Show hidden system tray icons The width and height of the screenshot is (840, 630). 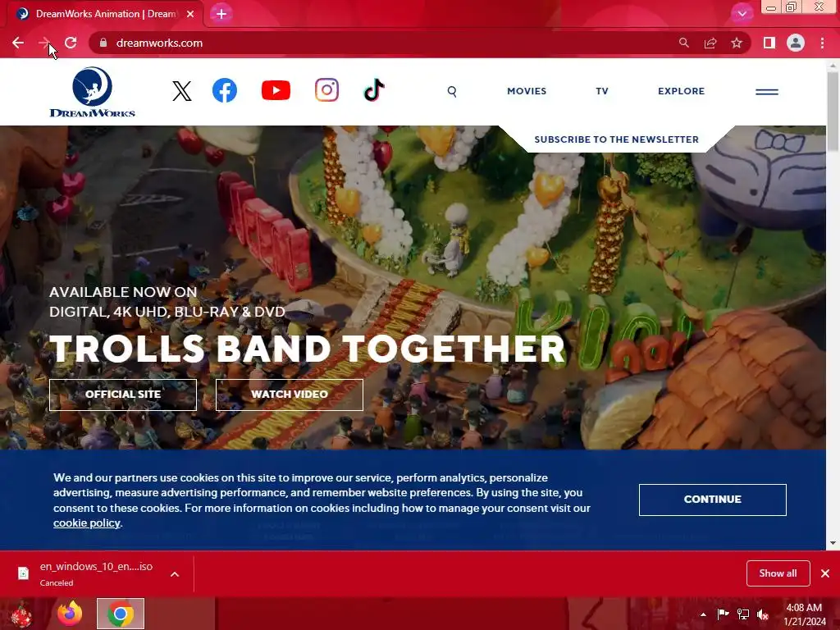click(x=703, y=614)
